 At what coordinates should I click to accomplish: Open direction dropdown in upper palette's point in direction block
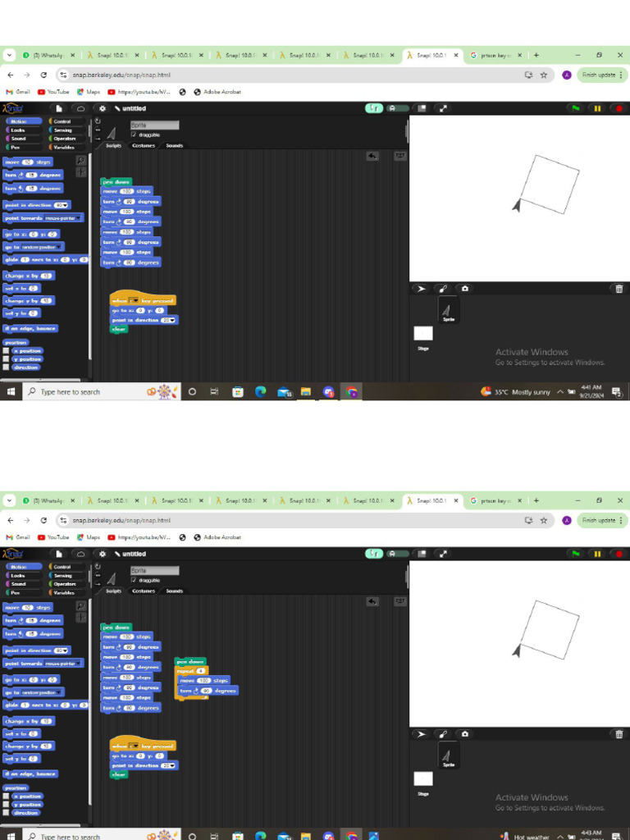pos(66,205)
